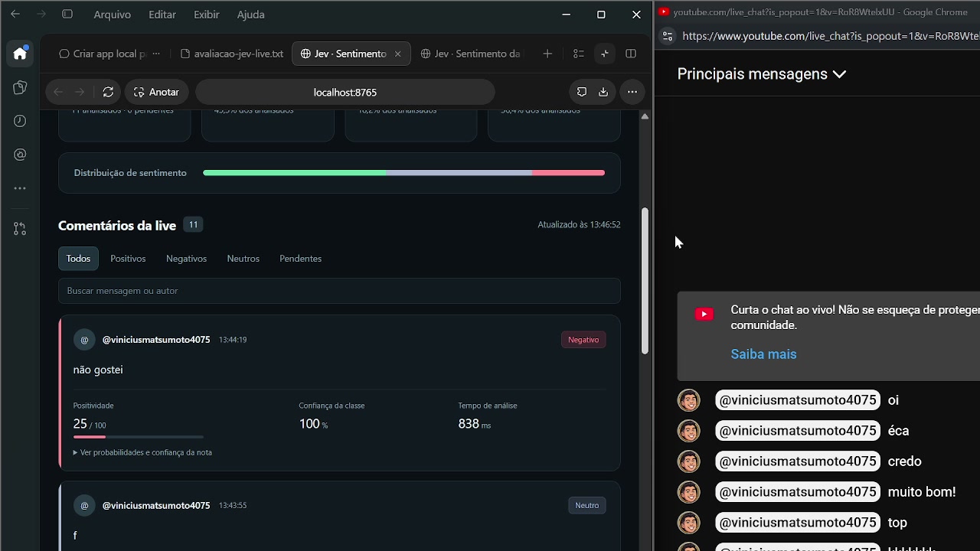Select the Todos comments filter
This screenshot has width=980, height=551.
pos(78,259)
